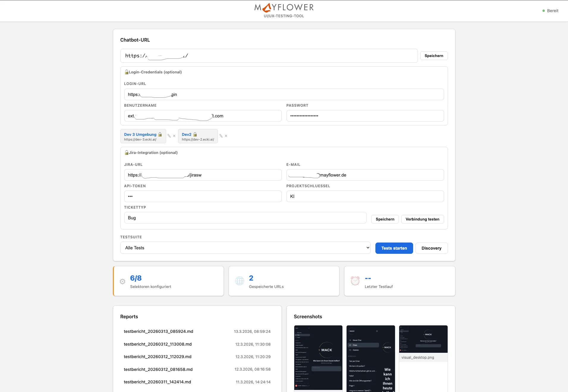
Task: Open report testbericht_20260313_085924.md
Action: point(158,332)
